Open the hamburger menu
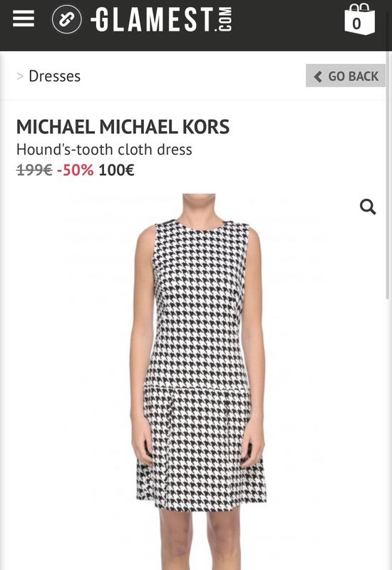This screenshot has width=392, height=570. pos(24,19)
